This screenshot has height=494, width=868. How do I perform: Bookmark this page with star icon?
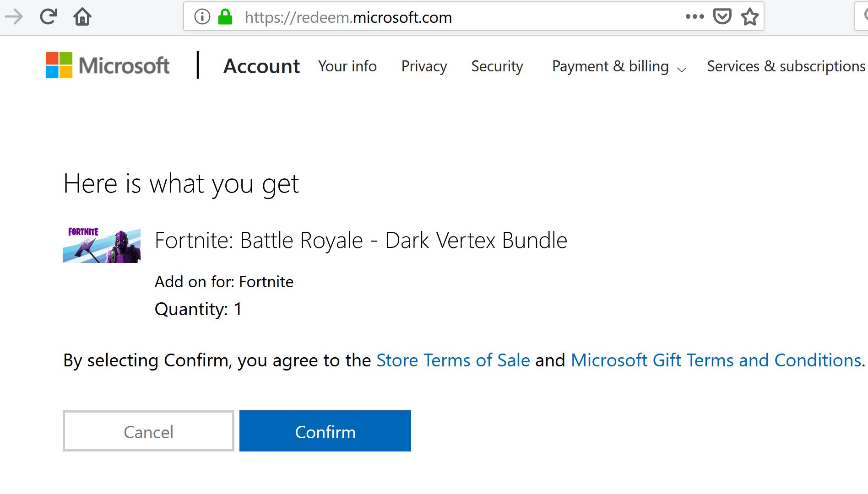tap(749, 17)
